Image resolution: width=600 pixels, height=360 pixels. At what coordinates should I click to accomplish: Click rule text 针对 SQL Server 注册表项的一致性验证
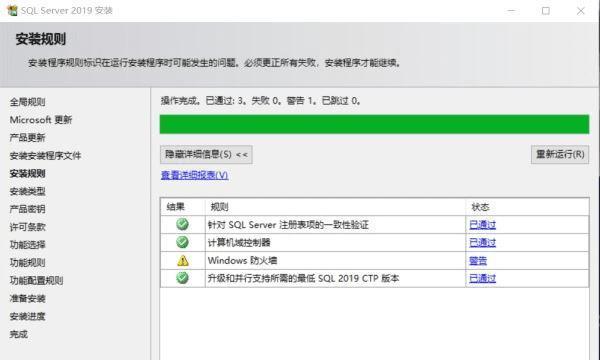click(288, 225)
